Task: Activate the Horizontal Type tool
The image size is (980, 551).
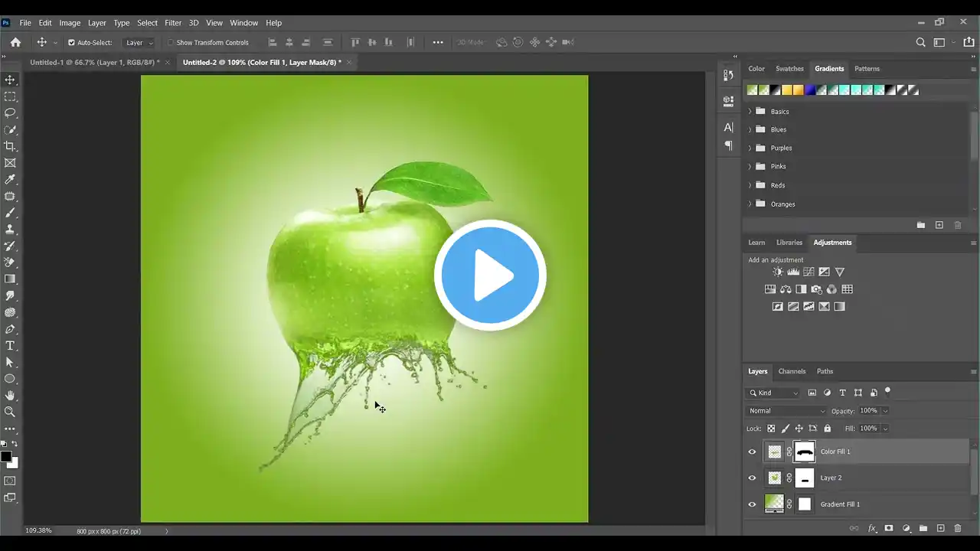Action: 11,346
